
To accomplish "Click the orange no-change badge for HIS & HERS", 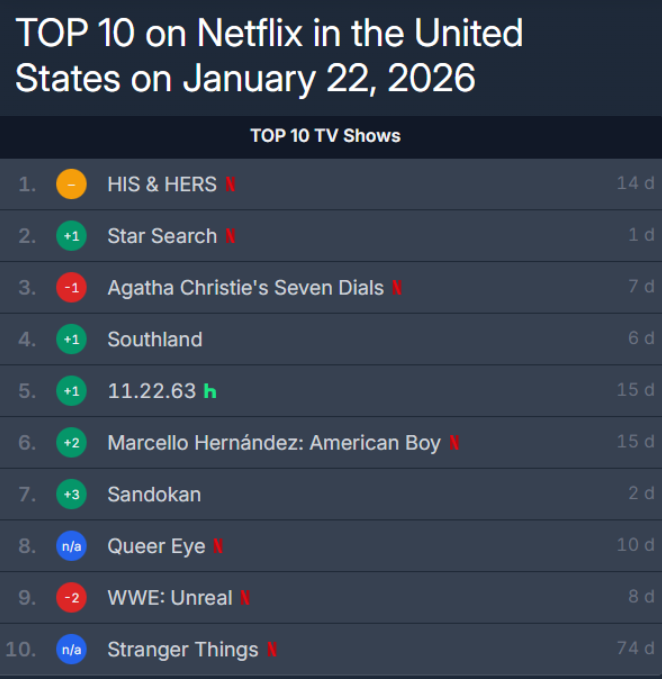I will pos(71,185).
